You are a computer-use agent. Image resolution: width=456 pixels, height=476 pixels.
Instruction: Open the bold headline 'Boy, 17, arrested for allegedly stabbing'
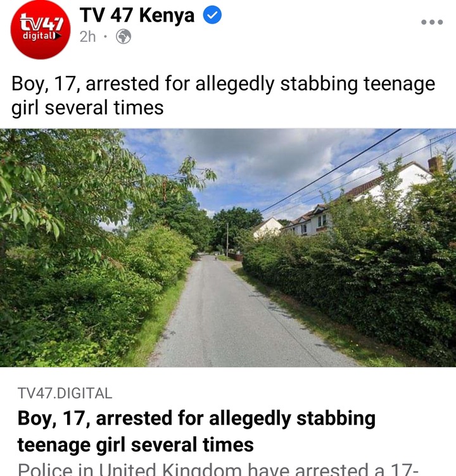tap(196, 418)
